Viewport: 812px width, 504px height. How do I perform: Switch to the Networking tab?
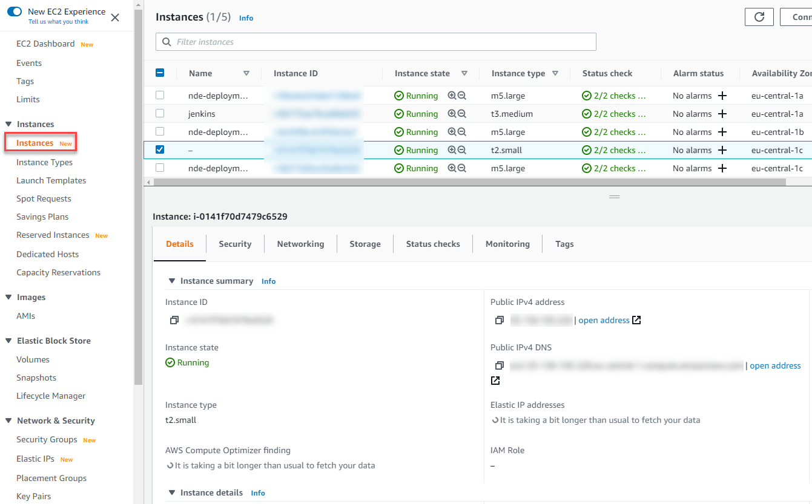tap(300, 244)
